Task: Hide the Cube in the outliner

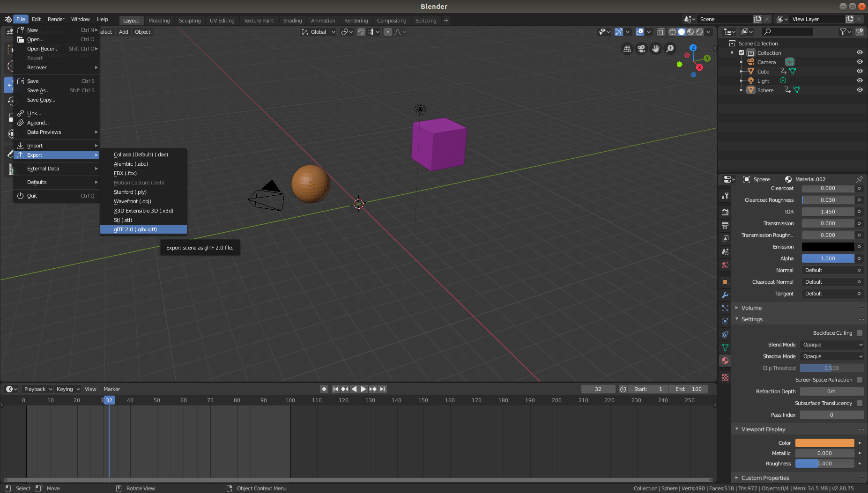Action: pyautogui.click(x=860, y=71)
